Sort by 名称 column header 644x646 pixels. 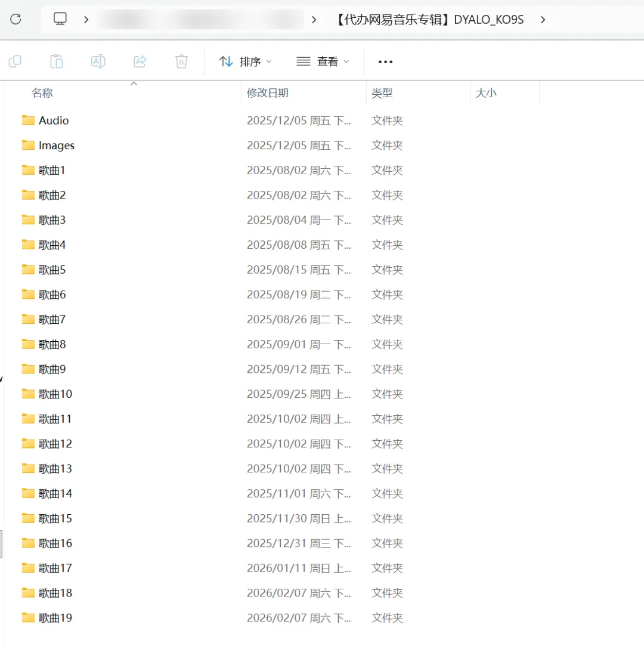pyautogui.click(x=42, y=92)
